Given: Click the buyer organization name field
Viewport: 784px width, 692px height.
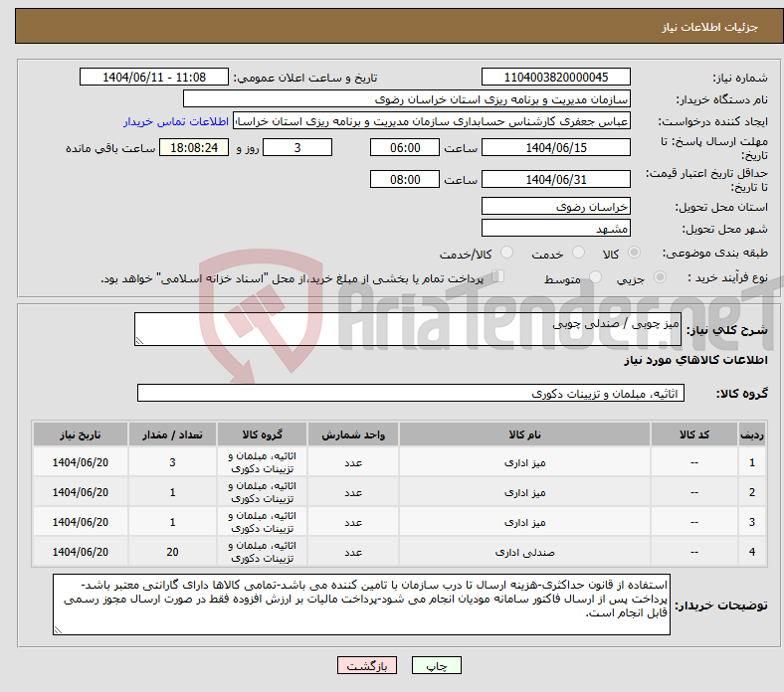Looking at the screenshot, I should pos(407,99).
